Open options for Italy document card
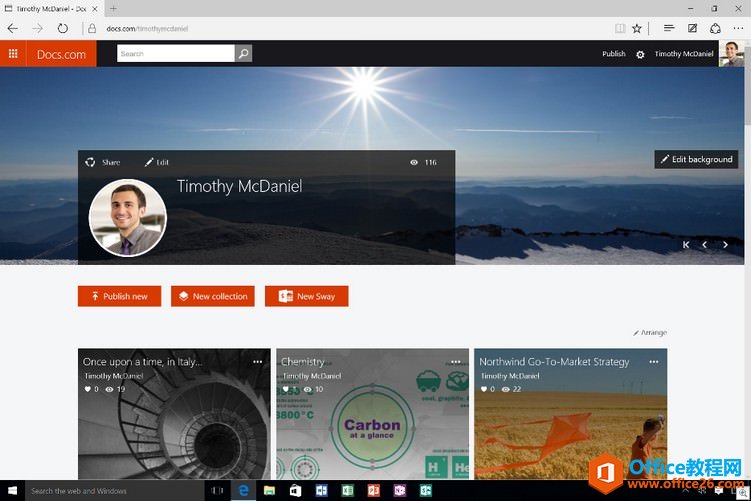 (258, 362)
